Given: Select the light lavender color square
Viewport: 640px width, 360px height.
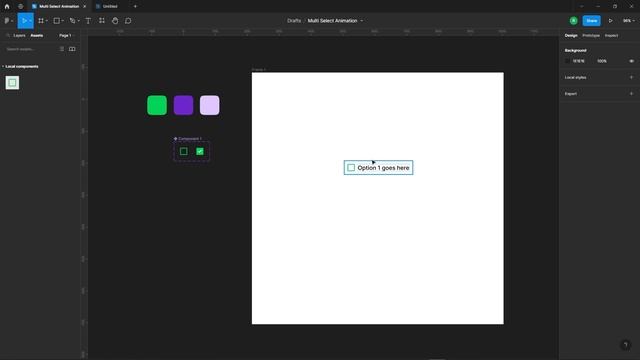Looking at the screenshot, I should (x=210, y=105).
